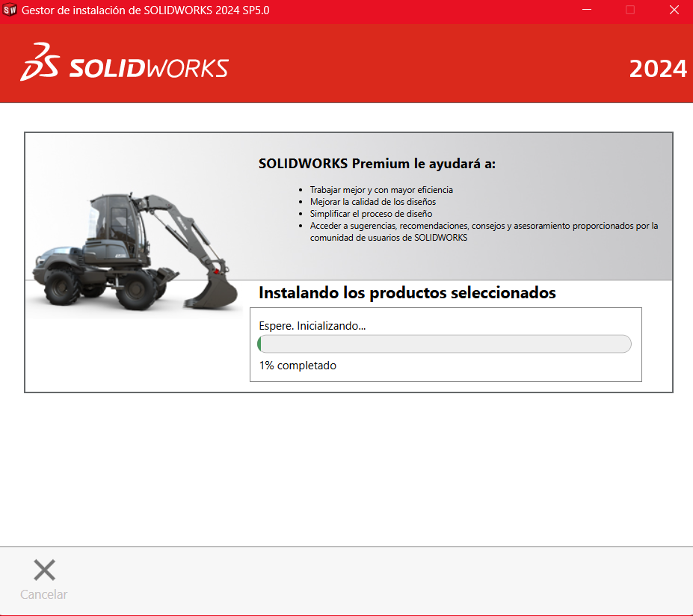This screenshot has width=693, height=616.
Task: Click the 2024 year label in the banner
Action: point(658,69)
